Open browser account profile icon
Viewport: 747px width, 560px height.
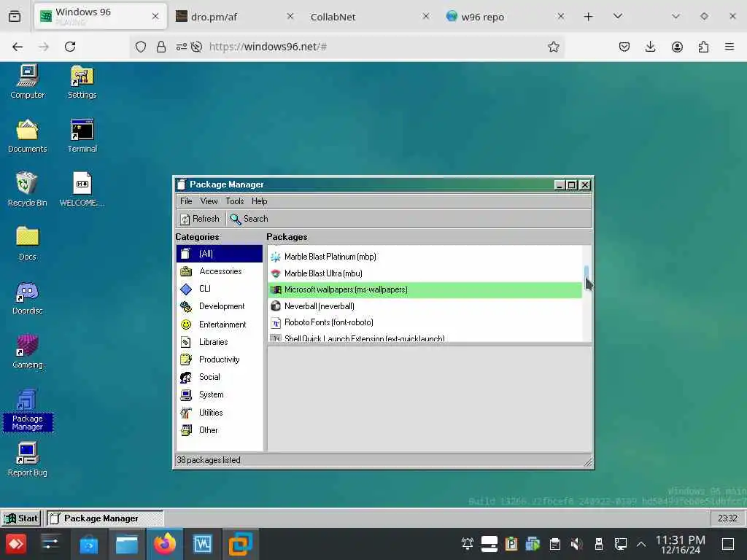[677, 47]
